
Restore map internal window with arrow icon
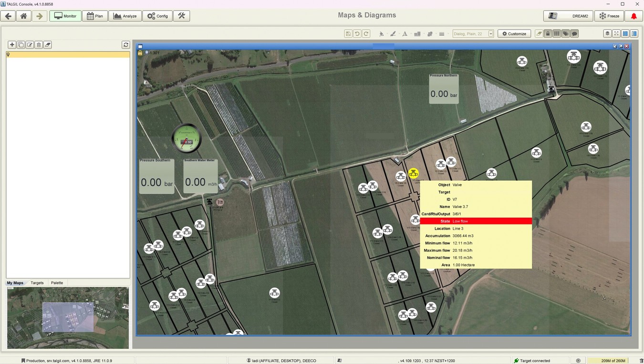click(x=621, y=46)
